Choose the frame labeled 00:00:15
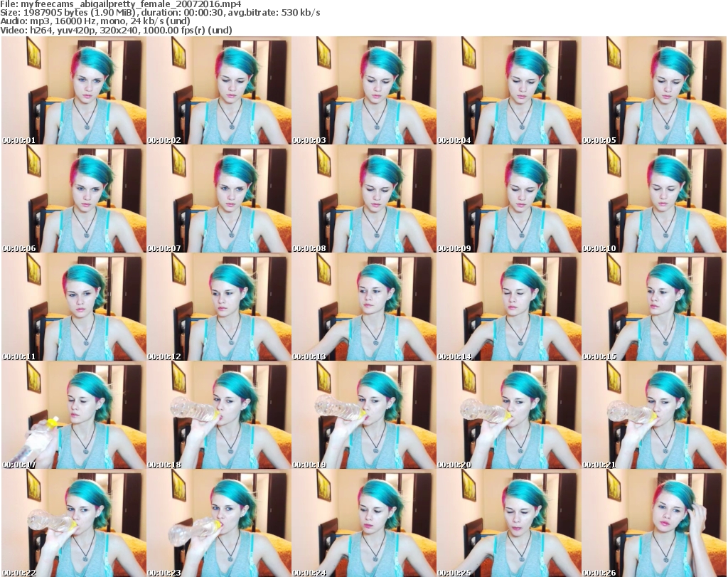 point(654,307)
